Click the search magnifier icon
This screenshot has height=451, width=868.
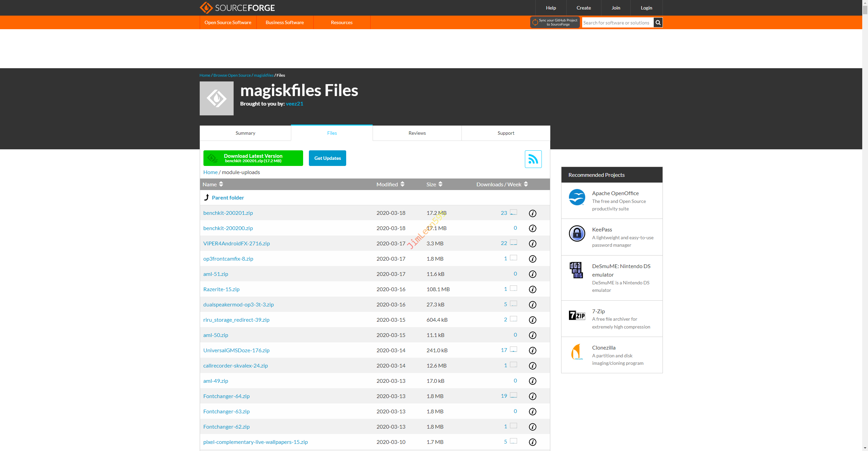(x=658, y=23)
